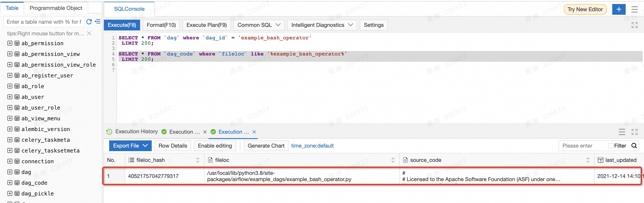Open the Intelligent Diagnostics dropdown
Image resolution: width=644 pixels, height=203 pixels.
[322, 25]
